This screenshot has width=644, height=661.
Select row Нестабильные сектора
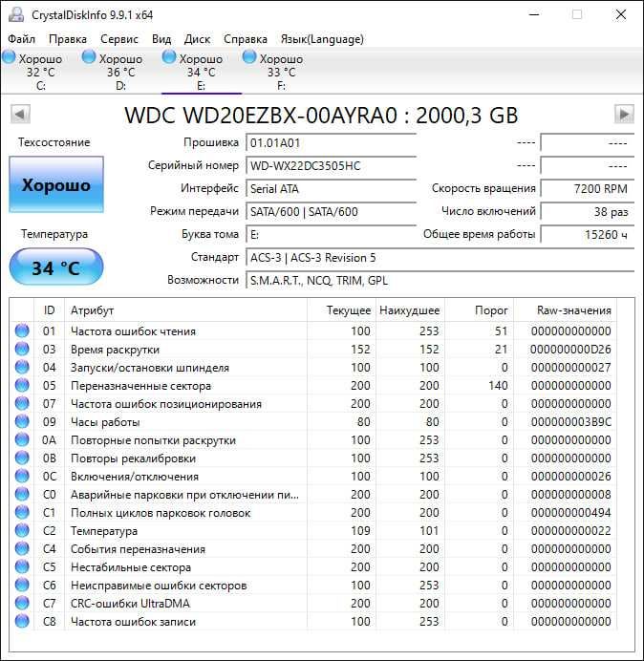(x=313, y=566)
